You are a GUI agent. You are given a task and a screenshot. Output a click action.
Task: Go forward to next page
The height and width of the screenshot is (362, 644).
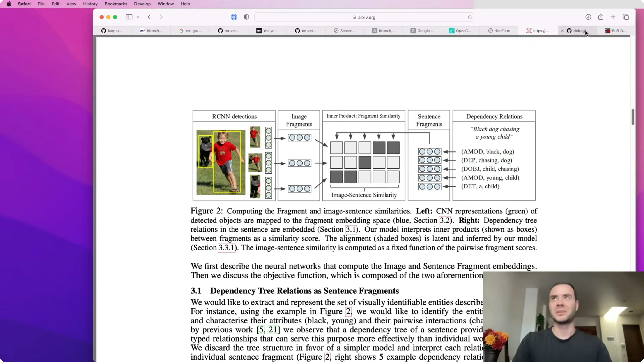point(161,17)
